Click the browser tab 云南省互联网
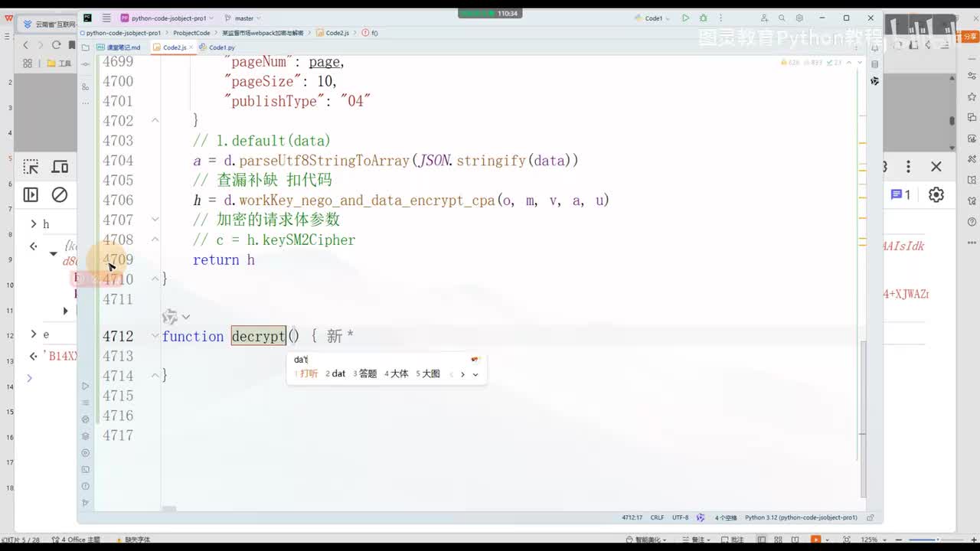The width and height of the screenshot is (980, 551). tap(50, 24)
